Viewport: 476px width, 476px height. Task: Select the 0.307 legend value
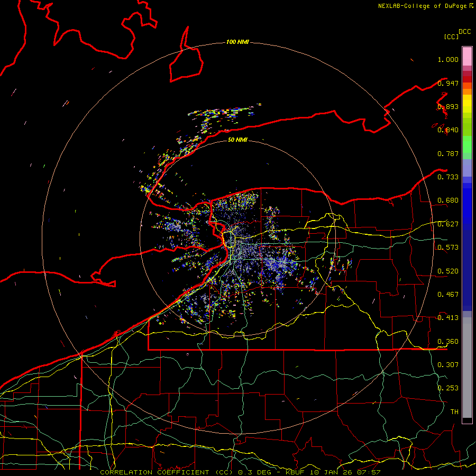(x=448, y=365)
